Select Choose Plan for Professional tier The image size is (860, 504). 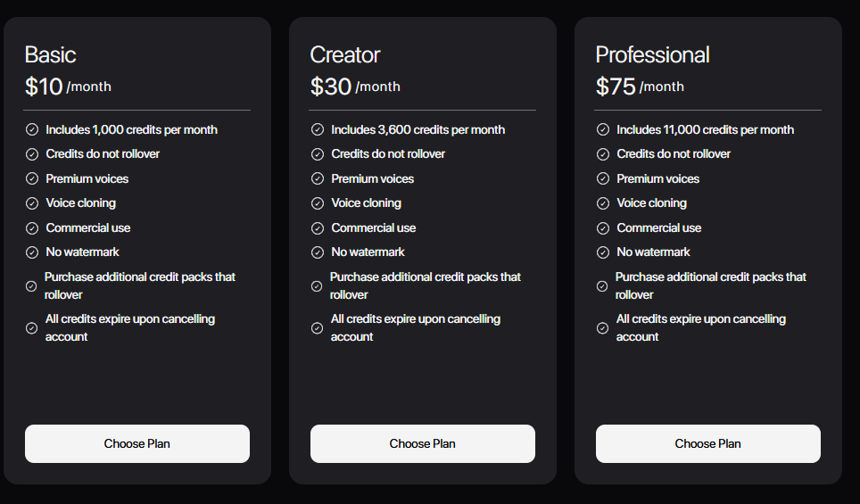coord(707,443)
